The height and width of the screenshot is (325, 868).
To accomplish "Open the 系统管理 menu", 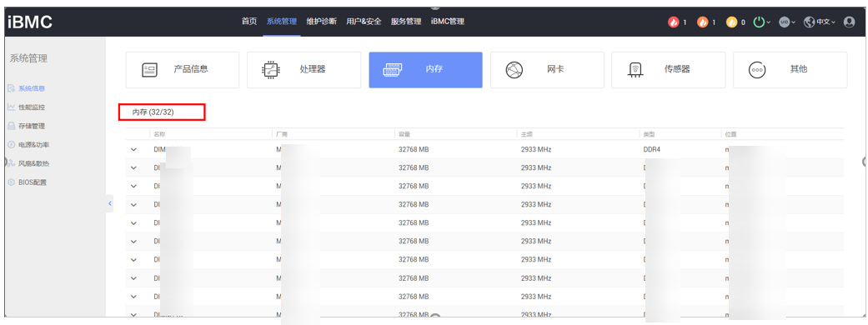I will [281, 22].
